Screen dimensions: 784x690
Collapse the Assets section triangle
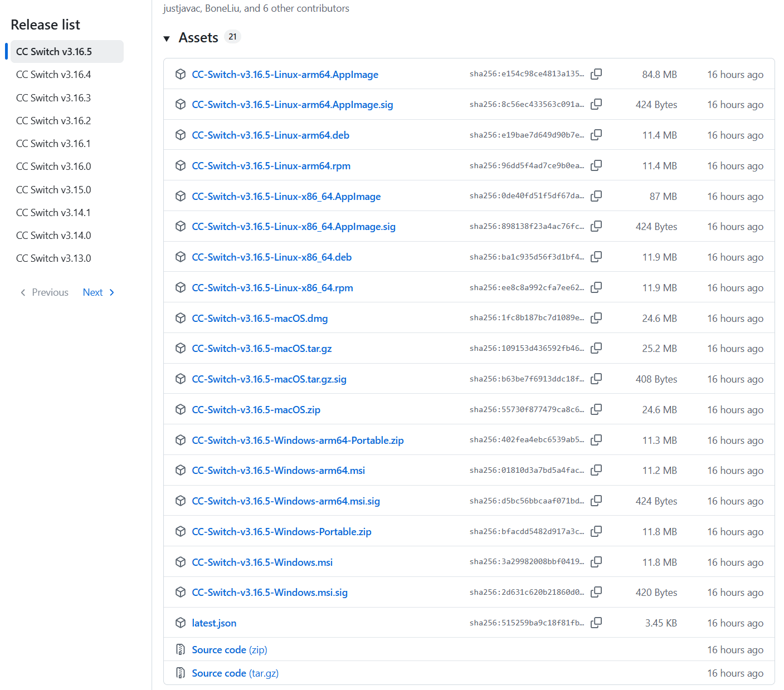tap(167, 38)
